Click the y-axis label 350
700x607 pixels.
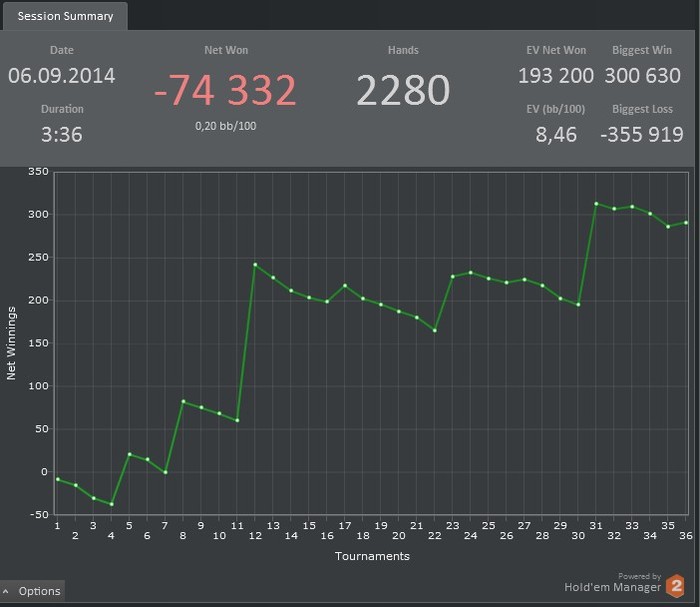coord(38,172)
